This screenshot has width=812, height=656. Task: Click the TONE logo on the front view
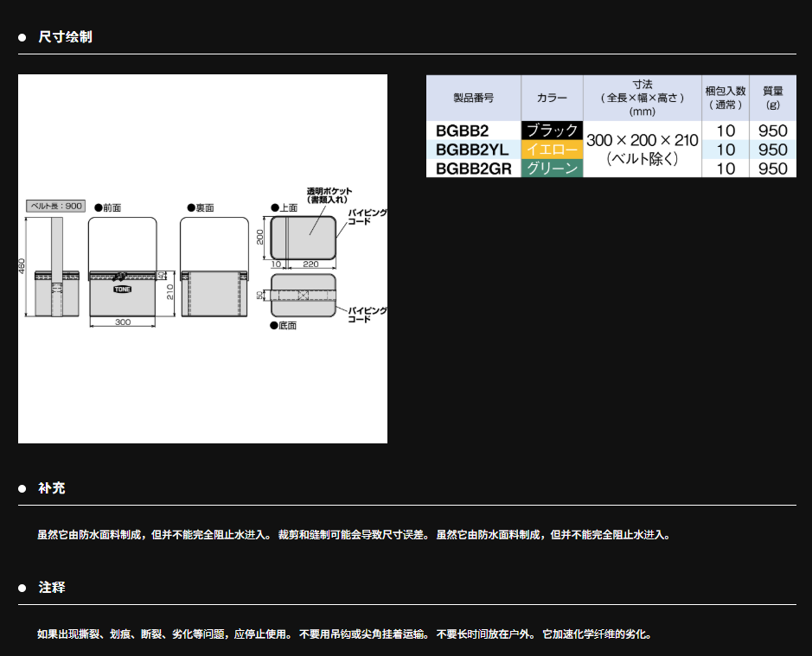point(122,290)
